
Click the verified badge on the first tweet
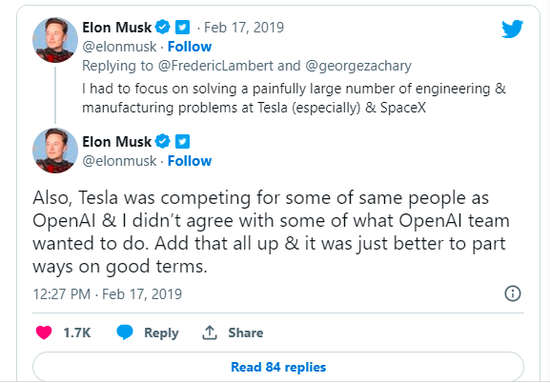(163, 27)
